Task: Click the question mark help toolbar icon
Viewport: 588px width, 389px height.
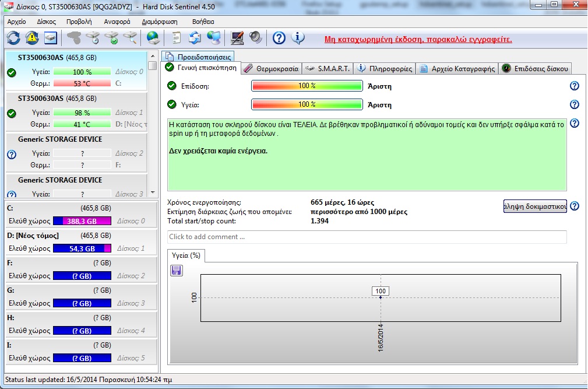Action: (279, 38)
